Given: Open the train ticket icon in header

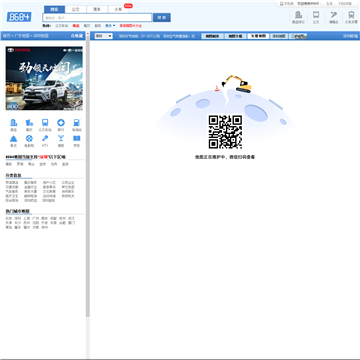Looking at the screenshot, I should click(x=351, y=15).
